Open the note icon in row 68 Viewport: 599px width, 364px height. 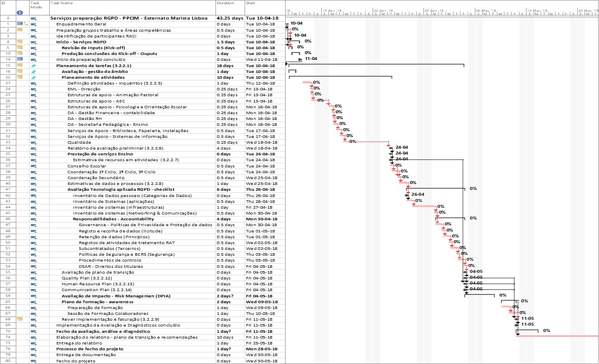point(20,319)
